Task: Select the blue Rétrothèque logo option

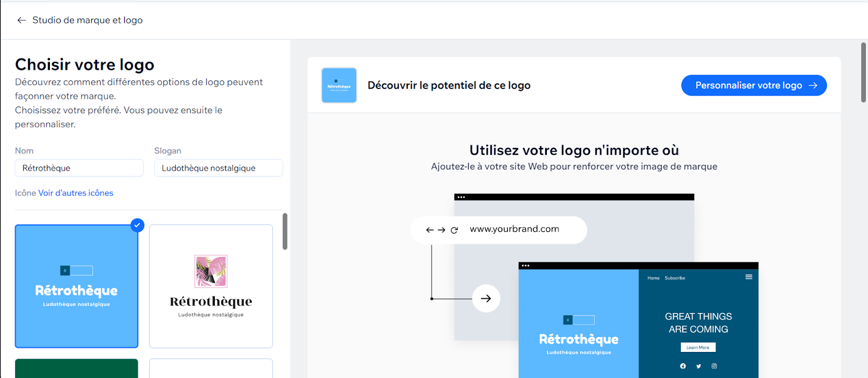Action: pos(76,286)
